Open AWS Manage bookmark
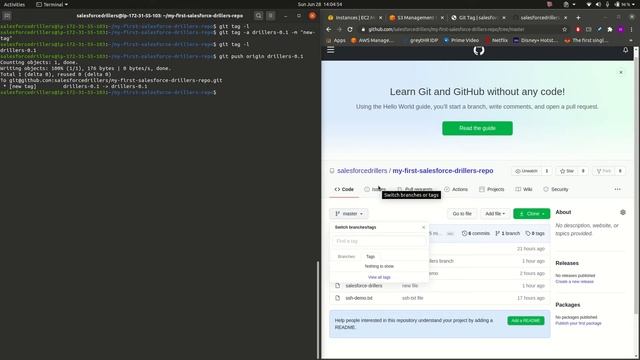 pos(373,40)
